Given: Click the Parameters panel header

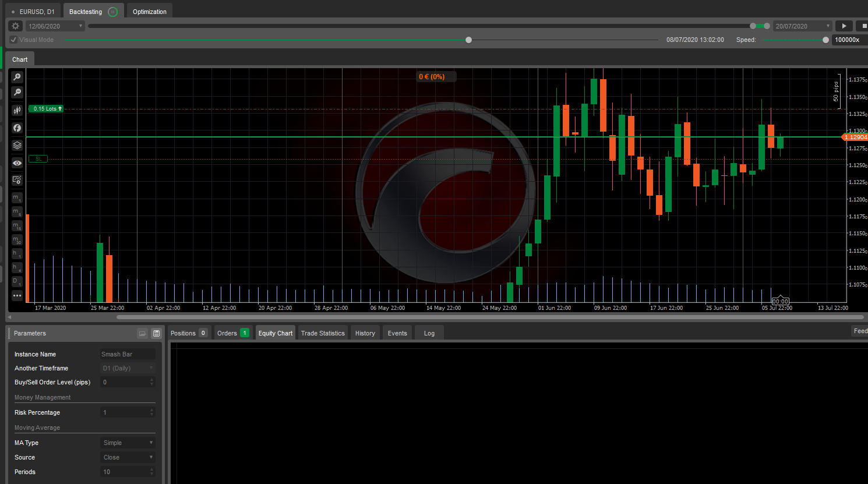Looking at the screenshot, I should coord(84,333).
